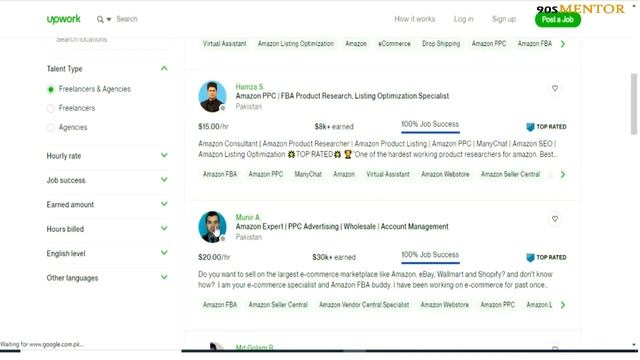Click the eCommerce skill tag
This screenshot has height=360, width=640.
[394, 44]
